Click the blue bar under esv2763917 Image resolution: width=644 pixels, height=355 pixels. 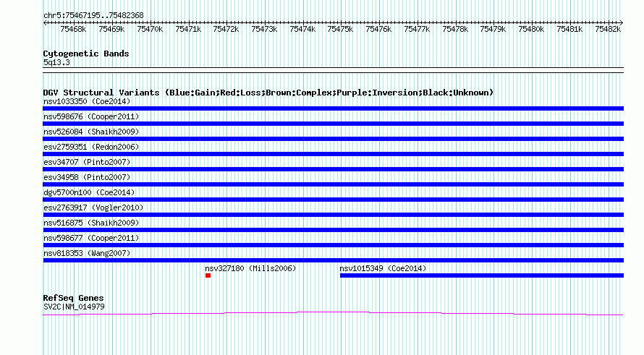point(333,215)
